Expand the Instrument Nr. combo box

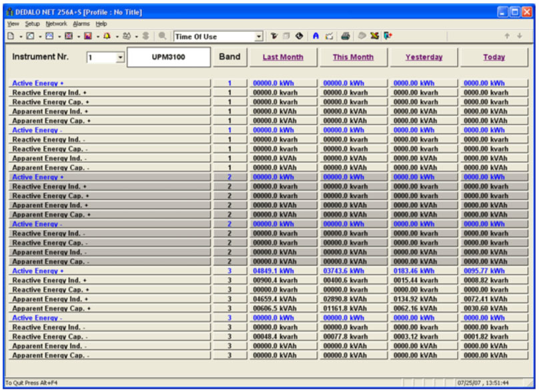pyautogui.click(x=120, y=58)
